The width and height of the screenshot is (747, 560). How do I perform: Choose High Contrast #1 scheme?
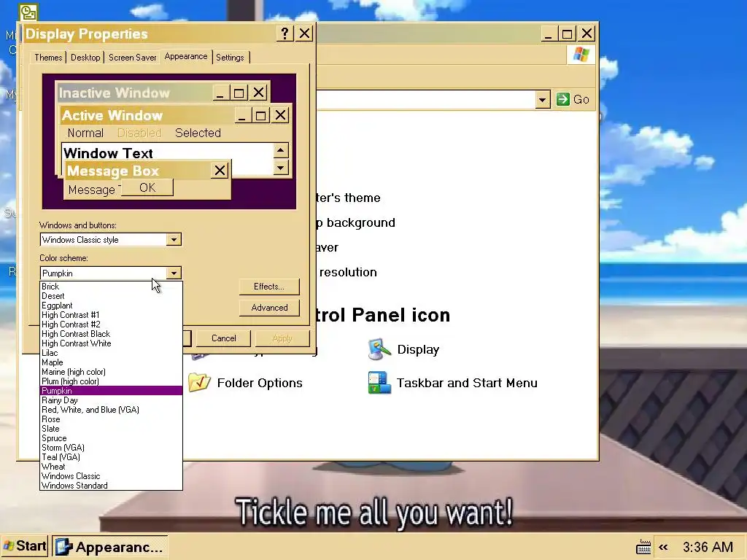click(111, 315)
